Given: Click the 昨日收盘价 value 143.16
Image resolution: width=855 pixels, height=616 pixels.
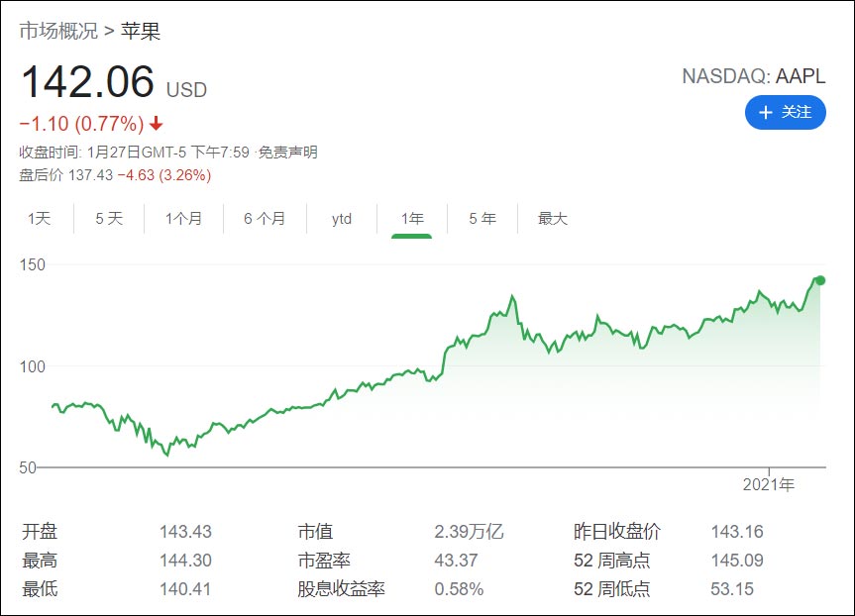Looking at the screenshot, I should click(x=737, y=532).
